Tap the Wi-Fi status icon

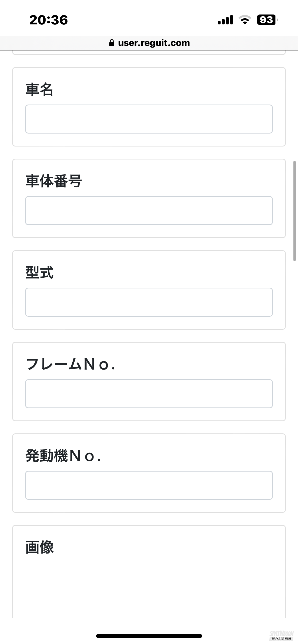(245, 20)
